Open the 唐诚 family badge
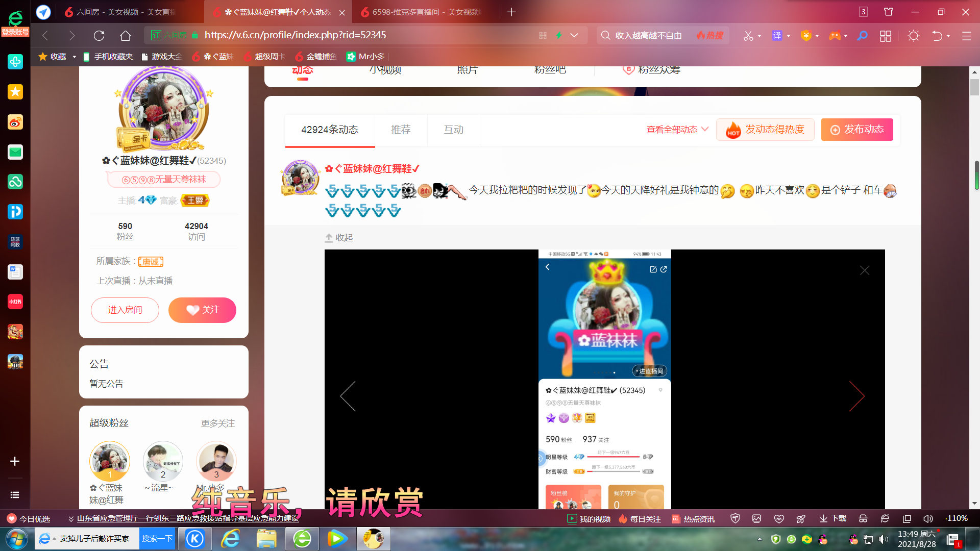This screenshot has width=980, height=551. point(151,262)
